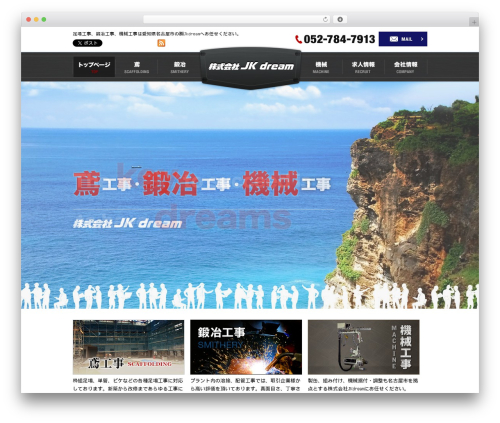Open the 求人情報 RECRUIT nav item
This screenshot has width=500, height=423.
point(363,67)
